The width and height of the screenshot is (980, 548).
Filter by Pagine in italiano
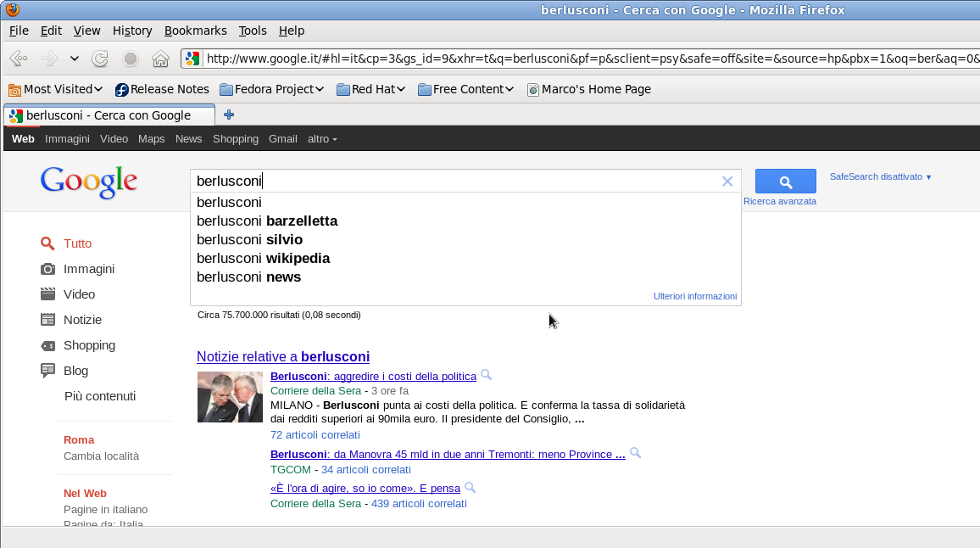tap(106, 510)
